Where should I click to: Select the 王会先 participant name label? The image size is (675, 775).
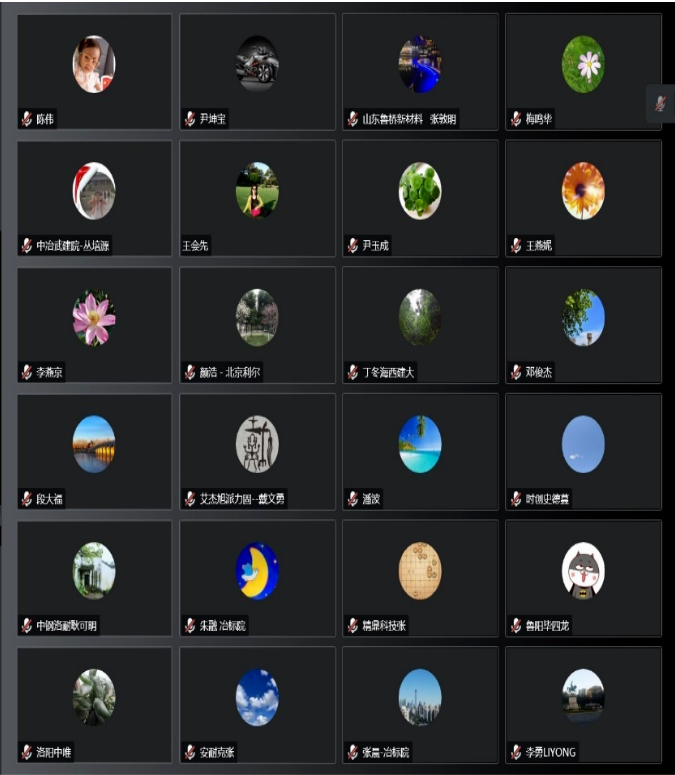196,245
